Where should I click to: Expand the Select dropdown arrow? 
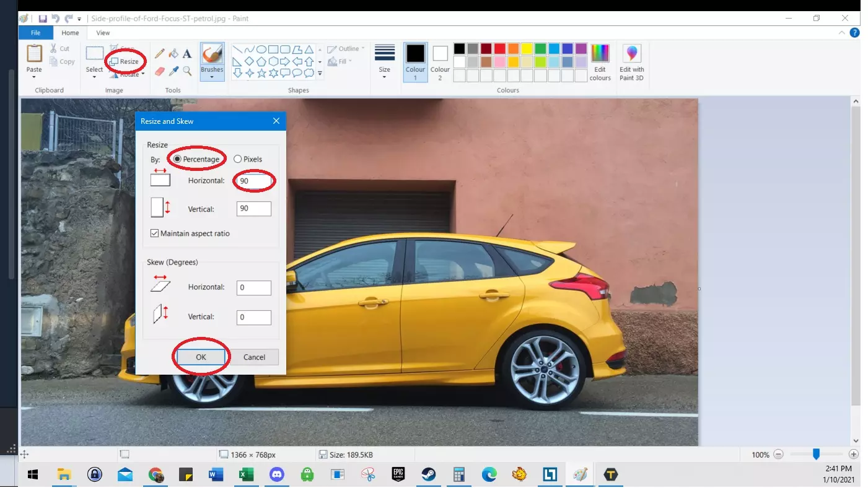[94, 77]
